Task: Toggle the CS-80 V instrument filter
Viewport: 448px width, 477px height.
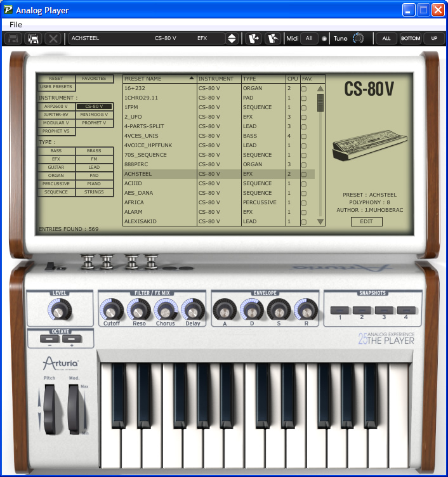Action: [94, 107]
